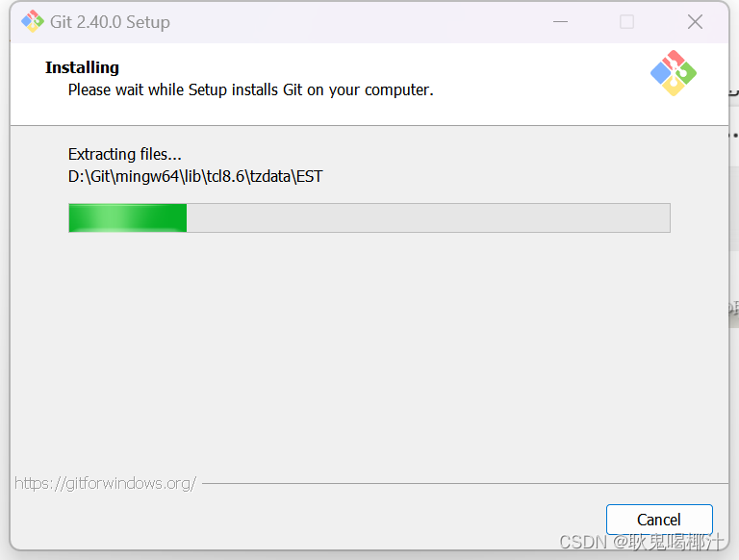
Task: Click the "Installing" heading
Action: click(x=82, y=67)
